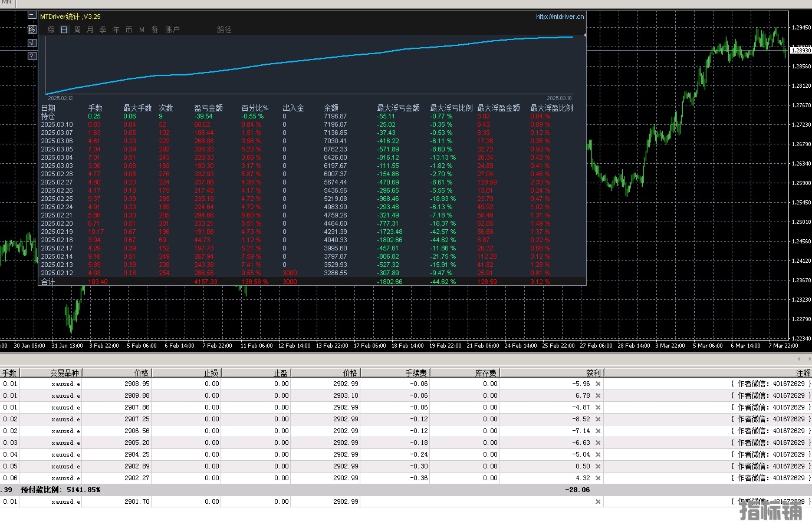Close the order with profit -5.04
The height and width of the screenshot is (525, 812).
(598, 454)
